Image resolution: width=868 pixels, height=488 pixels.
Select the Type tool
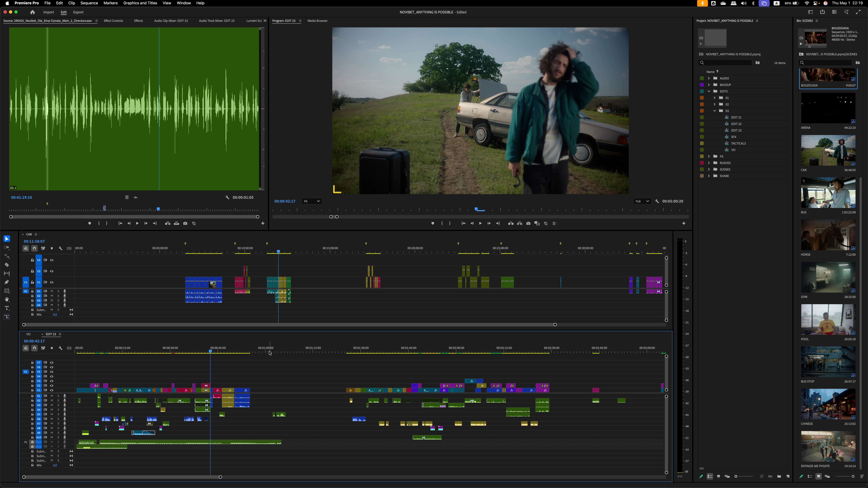pyautogui.click(x=7, y=308)
